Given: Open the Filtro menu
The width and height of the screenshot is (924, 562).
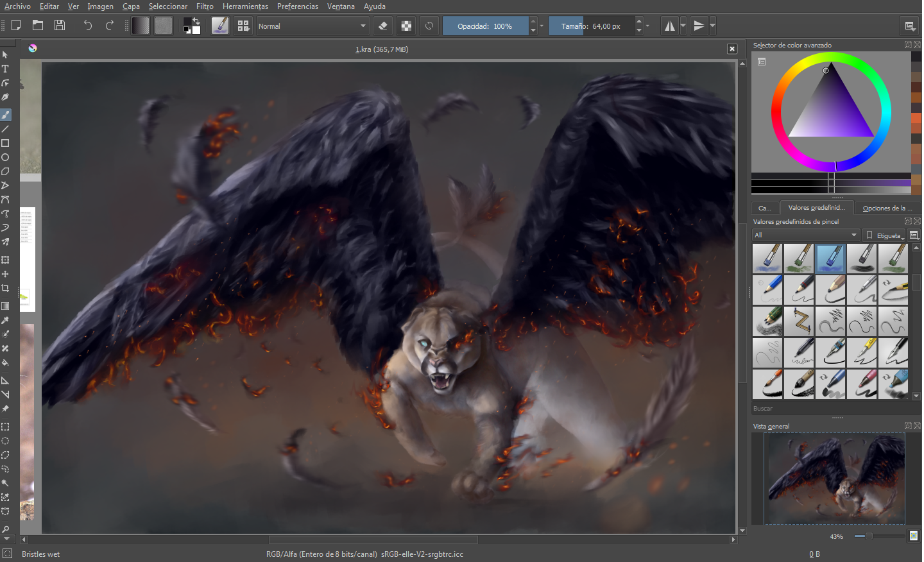Looking at the screenshot, I should pos(205,6).
